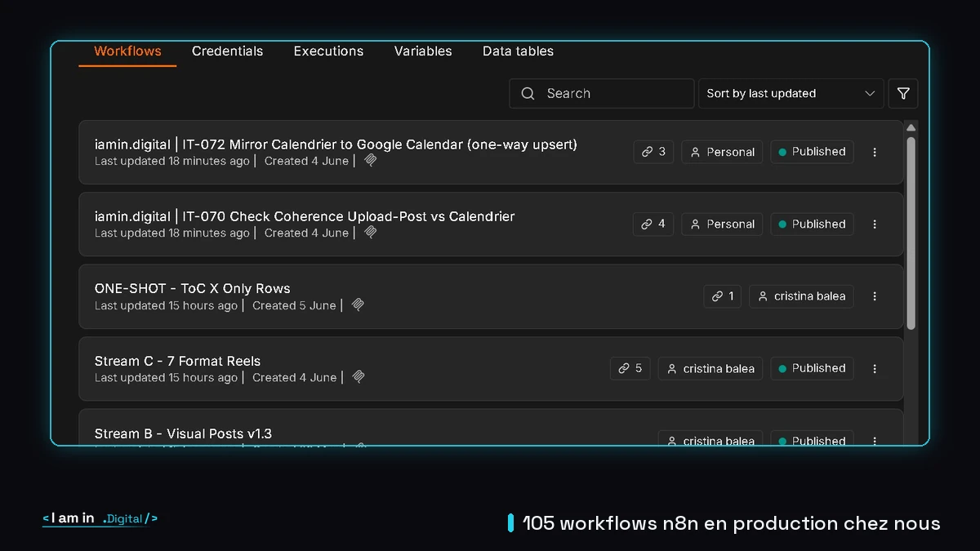Open three-dot menu for Stream C Reels
Screen dimensions: 980x551
point(875,368)
